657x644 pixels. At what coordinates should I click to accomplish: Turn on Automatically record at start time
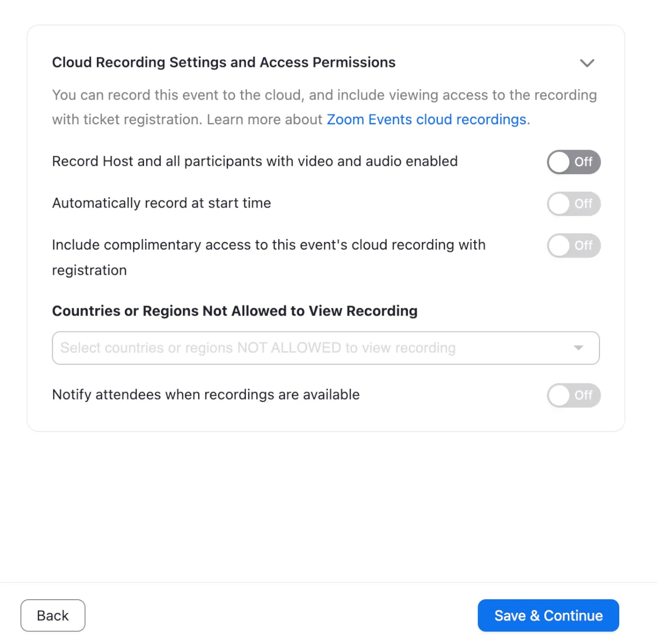574,204
